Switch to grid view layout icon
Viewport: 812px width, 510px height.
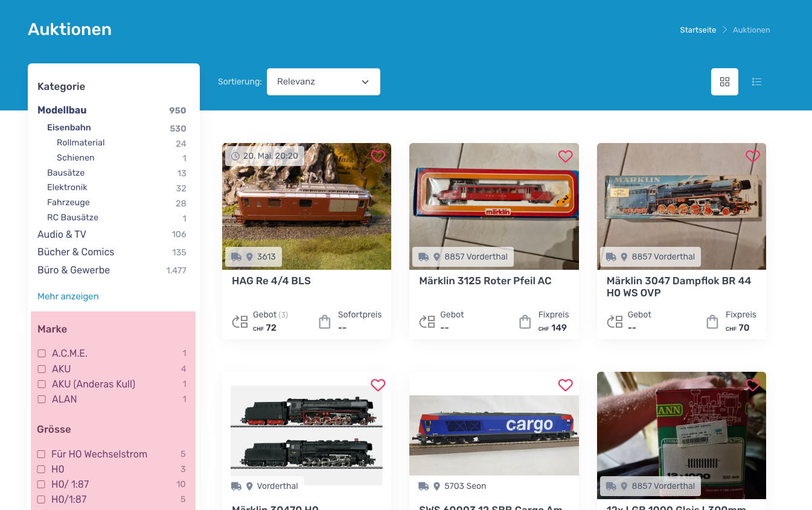(x=724, y=82)
